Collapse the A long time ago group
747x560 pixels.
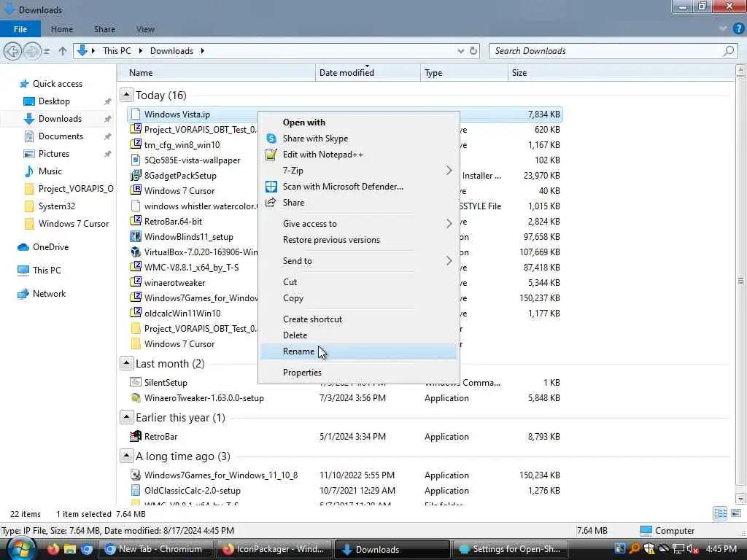point(126,456)
